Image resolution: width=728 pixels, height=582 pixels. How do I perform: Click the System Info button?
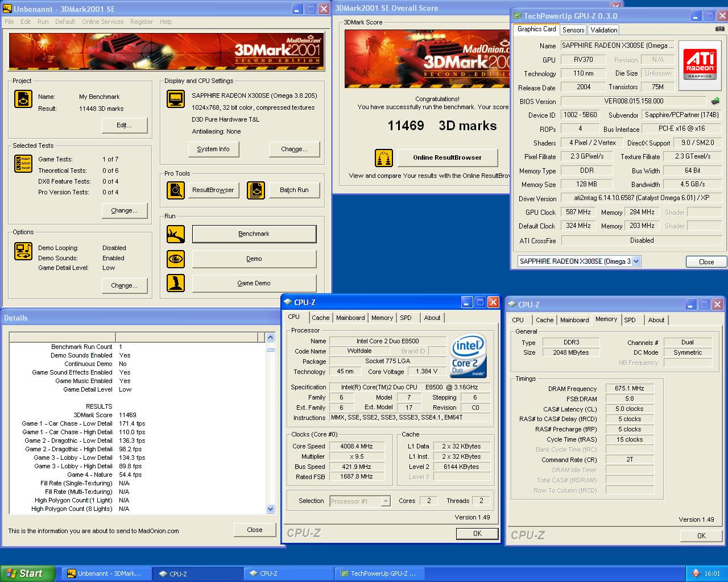click(x=213, y=149)
